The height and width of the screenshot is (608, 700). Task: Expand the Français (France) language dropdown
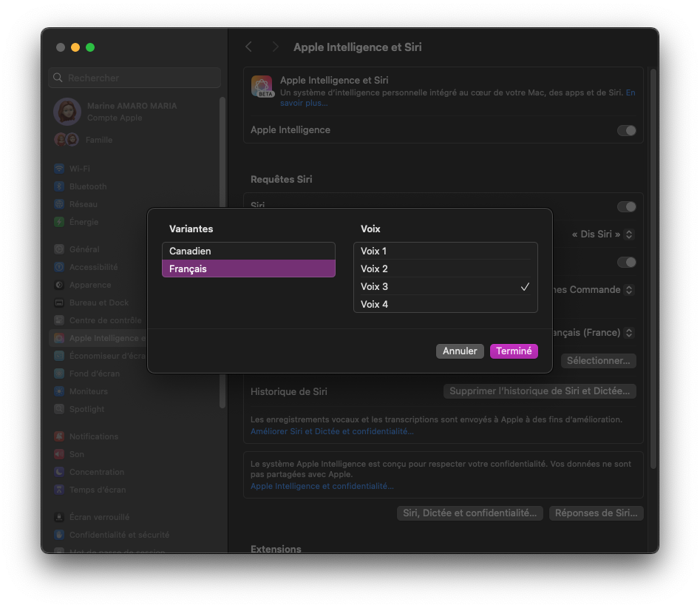pyautogui.click(x=591, y=333)
